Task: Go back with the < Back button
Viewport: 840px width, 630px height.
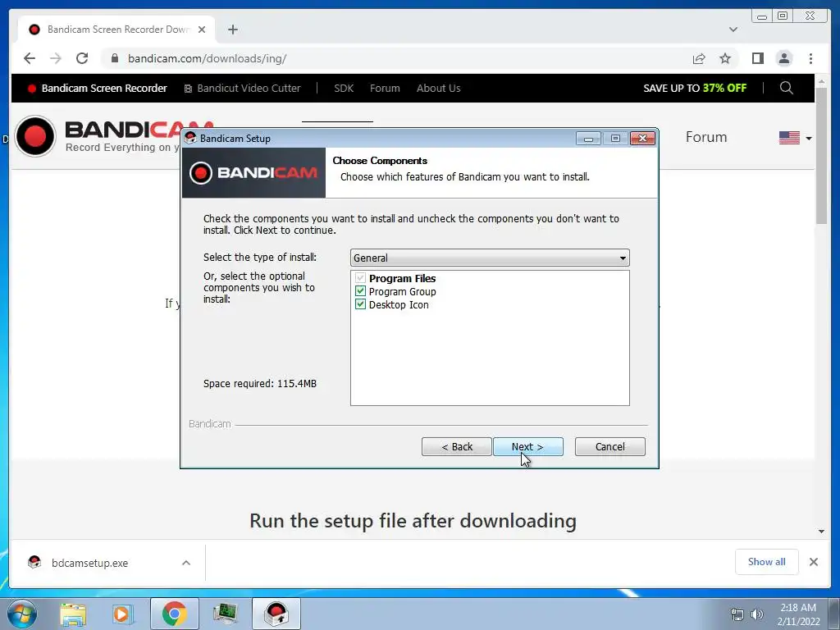Action: [456, 447]
